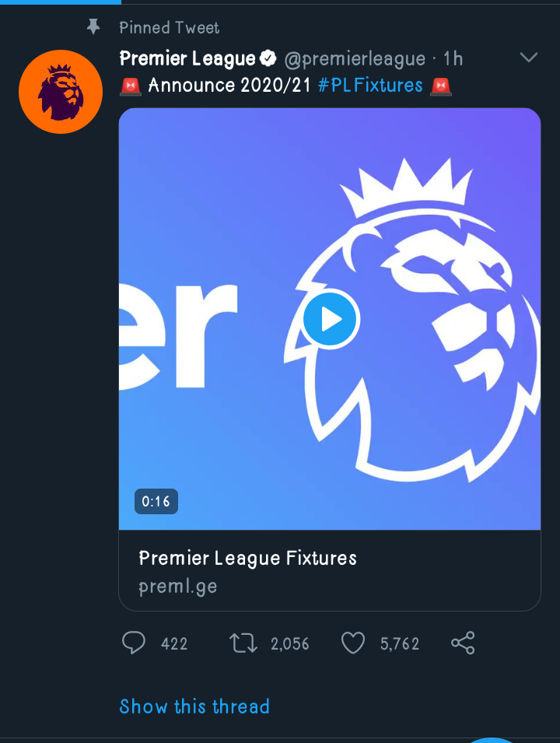560x743 pixels.
Task: Open the preml.ge link domain
Action: pyautogui.click(x=177, y=587)
